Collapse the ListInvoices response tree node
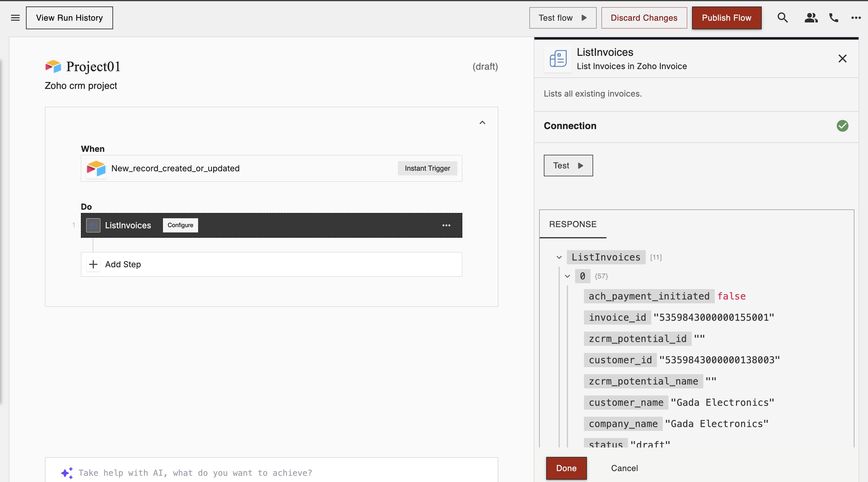 pyautogui.click(x=559, y=257)
